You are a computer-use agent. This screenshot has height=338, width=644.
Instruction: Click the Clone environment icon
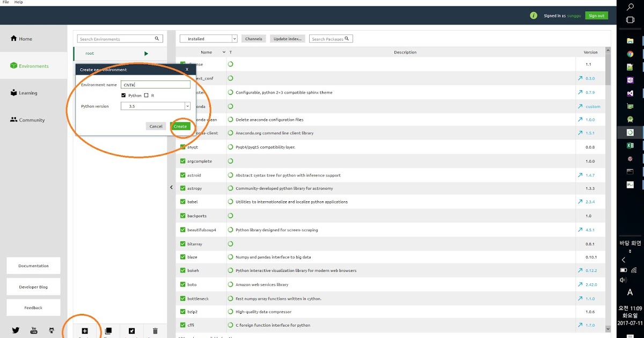click(x=108, y=331)
